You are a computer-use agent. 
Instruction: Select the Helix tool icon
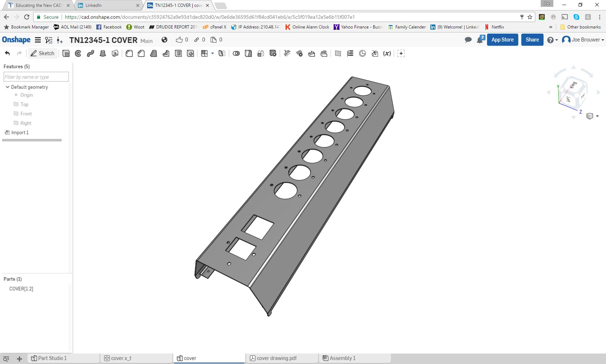click(x=350, y=53)
